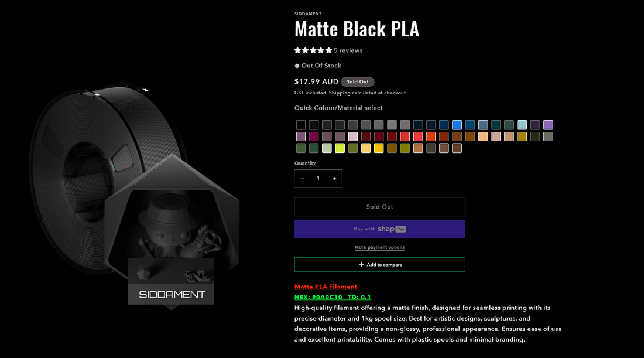Increase quantity with the plus button
The width and height of the screenshot is (644, 358).
coord(334,178)
